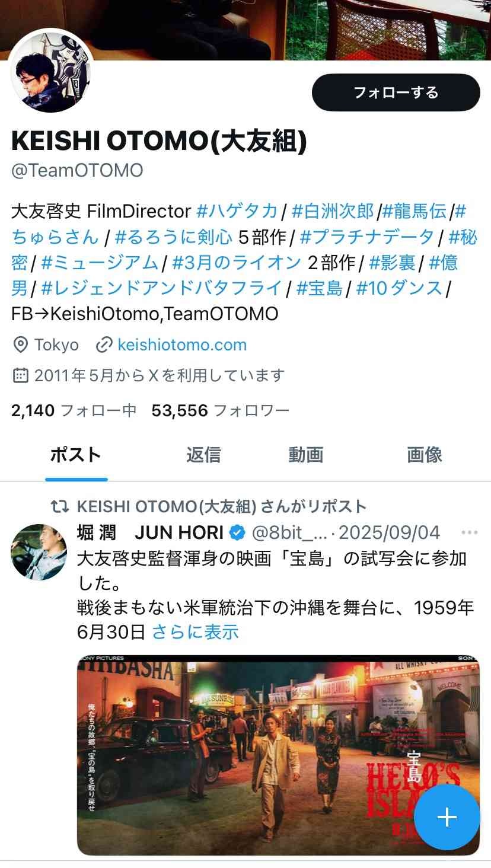This screenshot has width=491, height=868.
Task: Open Jun Hori's avatar in the post
Action: 39,552
